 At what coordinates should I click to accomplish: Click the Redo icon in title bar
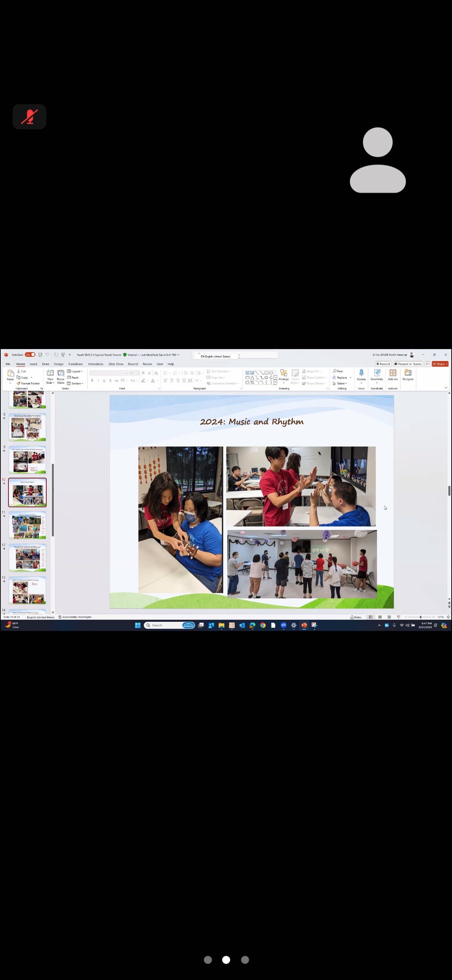pyautogui.click(x=56, y=355)
